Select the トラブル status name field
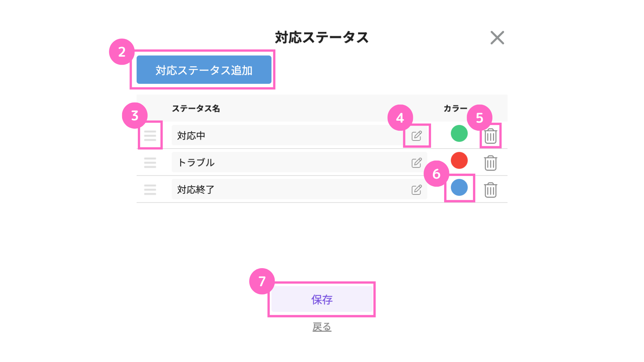The image size is (644, 362). point(299,162)
